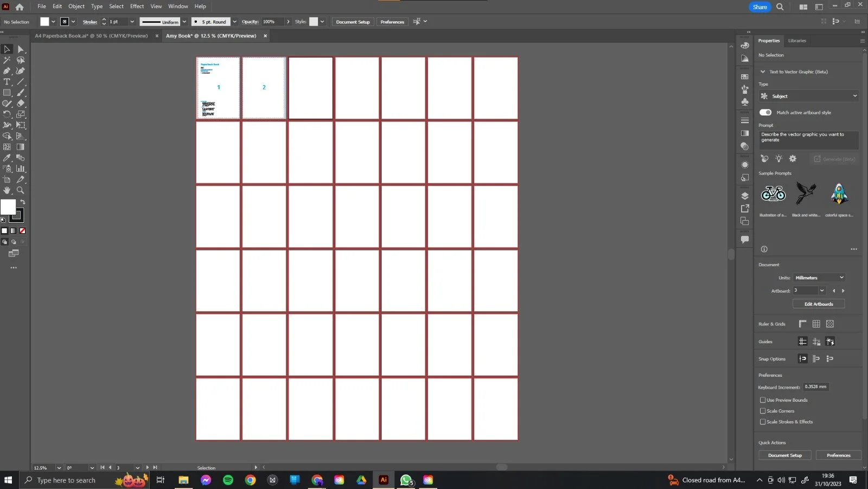Open the Artboard number dropdown in Properties
Screen dimensions: 868x489
tap(822, 291)
